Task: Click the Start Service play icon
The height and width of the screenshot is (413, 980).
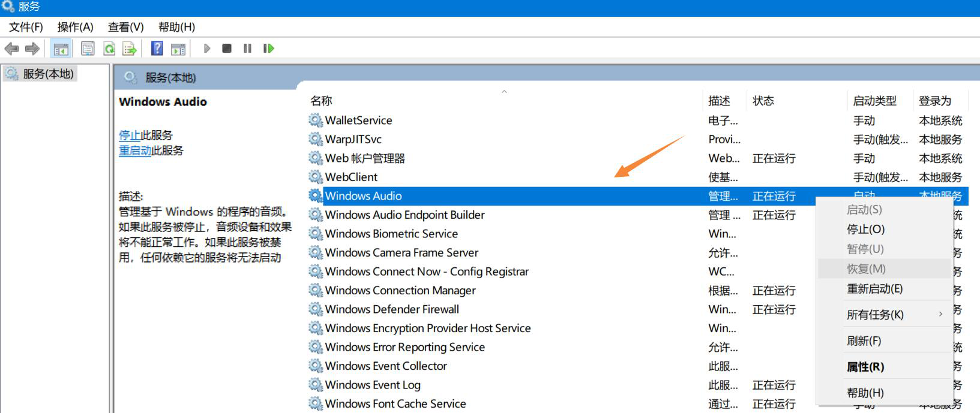Action: [x=207, y=49]
